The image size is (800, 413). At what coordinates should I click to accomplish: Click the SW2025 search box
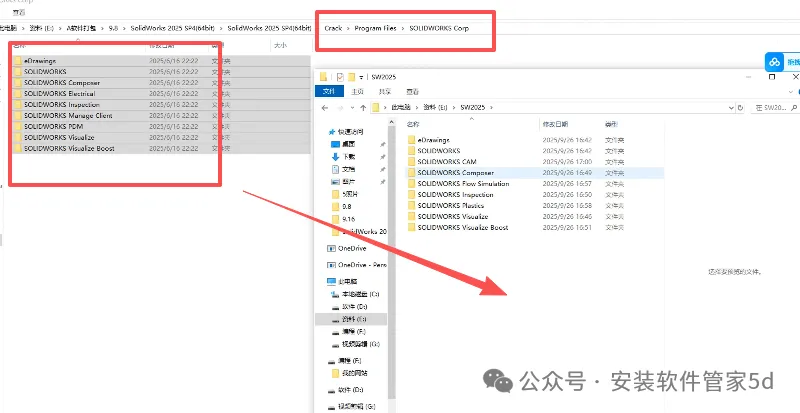click(x=774, y=108)
